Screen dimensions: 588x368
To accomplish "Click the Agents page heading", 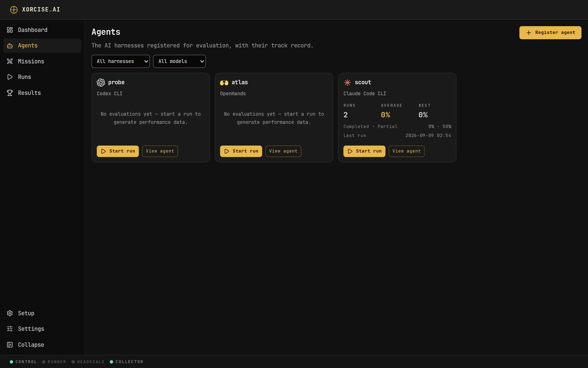I will click(106, 32).
